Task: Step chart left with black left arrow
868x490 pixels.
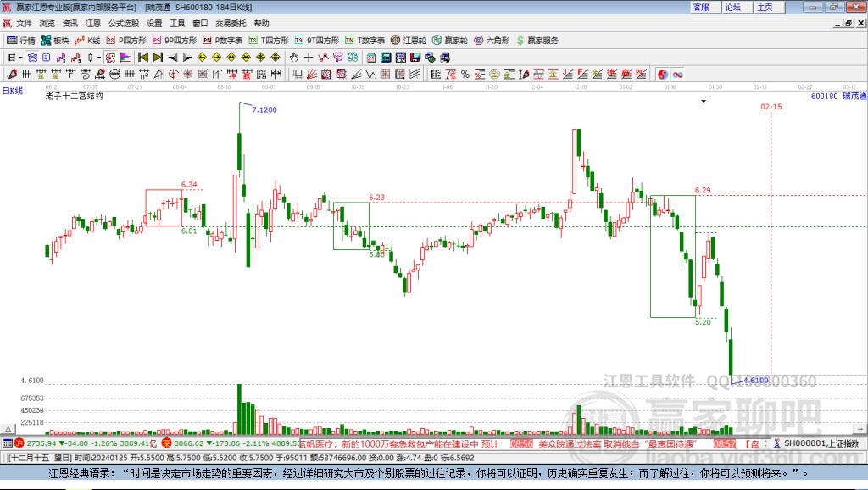Action: point(173,58)
